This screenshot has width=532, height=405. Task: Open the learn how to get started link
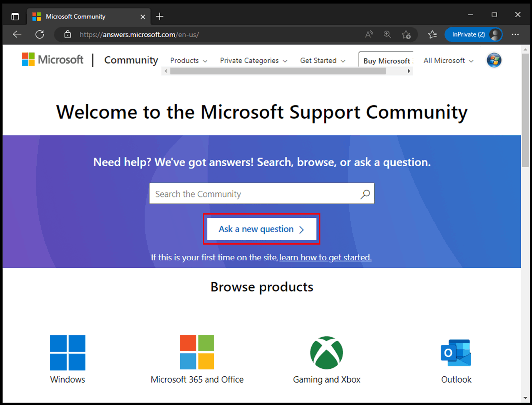click(x=325, y=257)
